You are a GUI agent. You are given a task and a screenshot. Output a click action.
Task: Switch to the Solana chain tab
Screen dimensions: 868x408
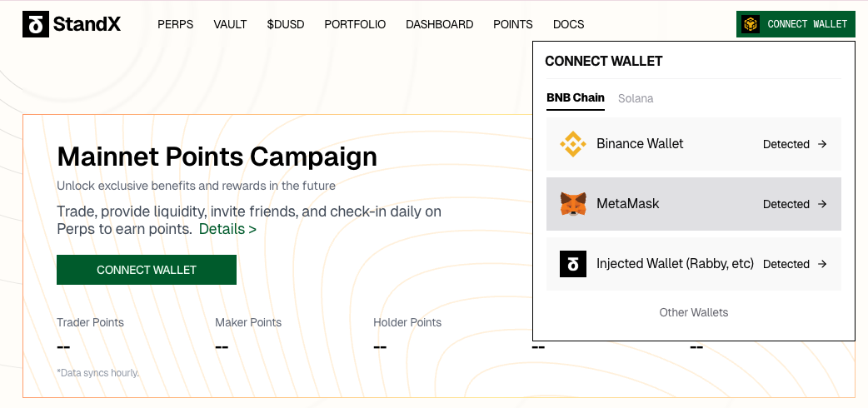pyautogui.click(x=636, y=98)
